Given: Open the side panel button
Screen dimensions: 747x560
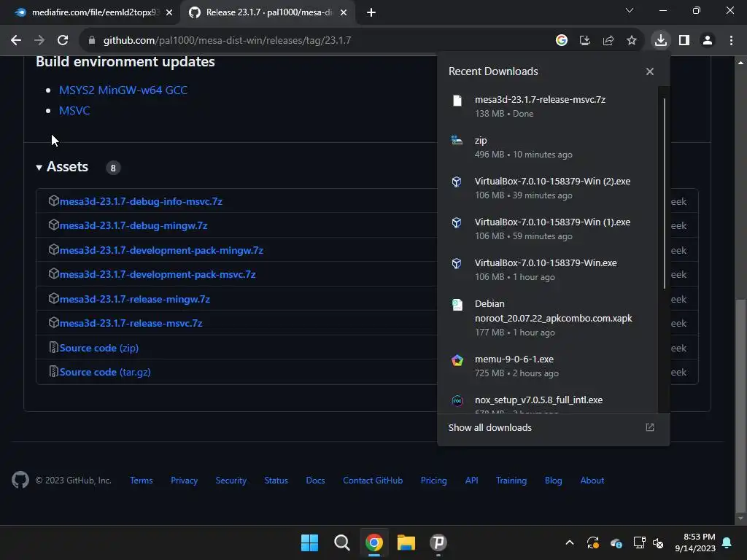Looking at the screenshot, I should (684, 41).
